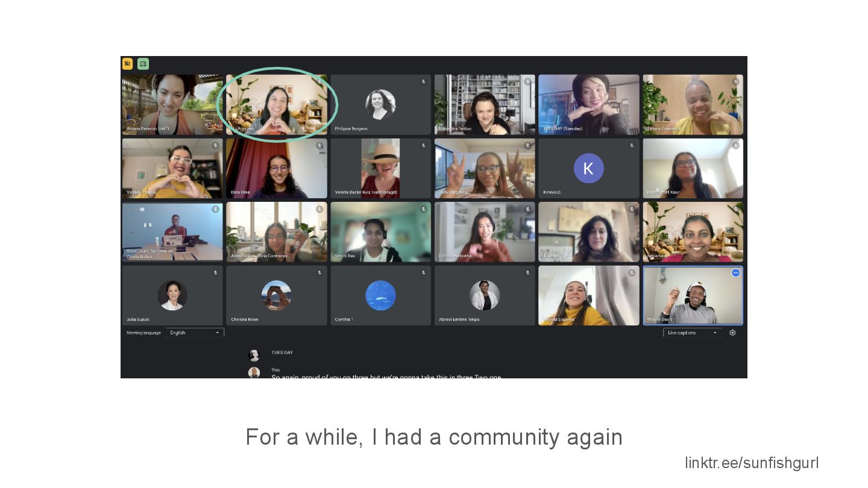Select the Philippa Burgess tile

[380, 104]
